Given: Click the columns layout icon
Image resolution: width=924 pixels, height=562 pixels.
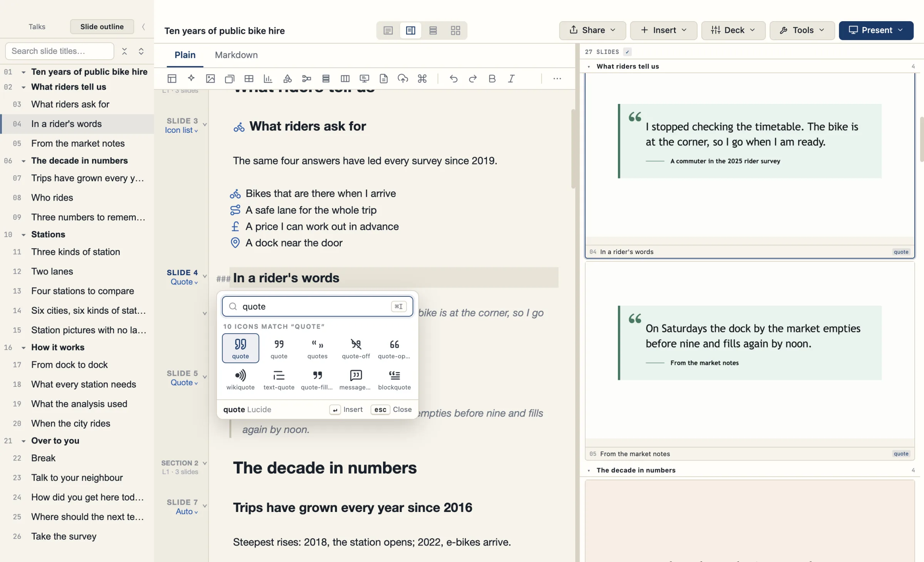Looking at the screenshot, I should pyautogui.click(x=345, y=79).
